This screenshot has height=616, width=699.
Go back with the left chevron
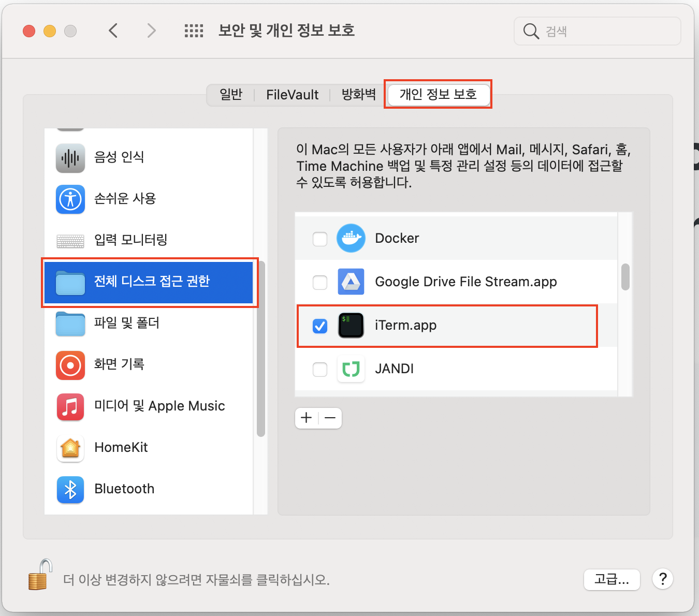[x=113, y=31]
